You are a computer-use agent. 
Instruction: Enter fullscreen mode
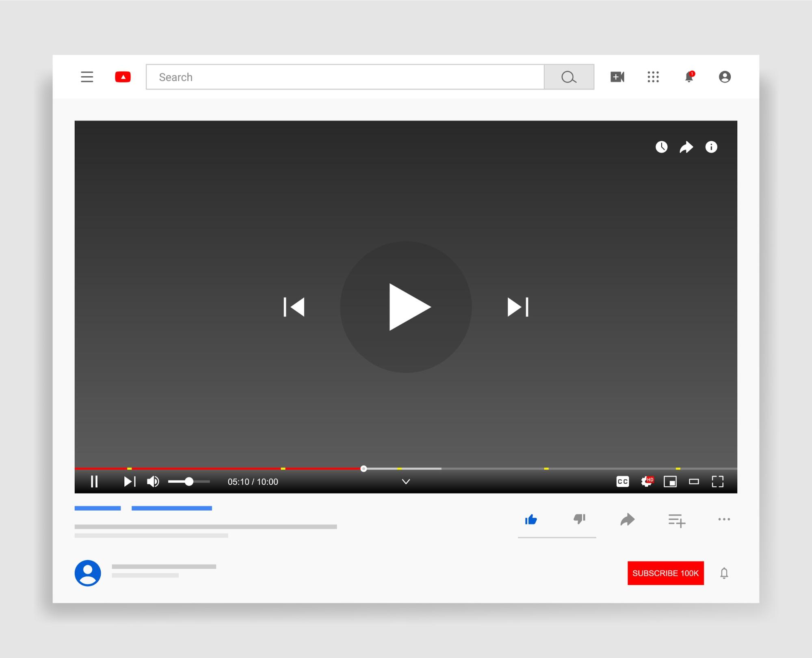coord(718,481)
